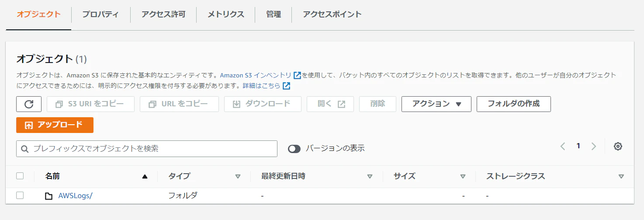Click external link icon after 詳細はこちら
This screenshot has width=644, height=220.
point(287,86)
